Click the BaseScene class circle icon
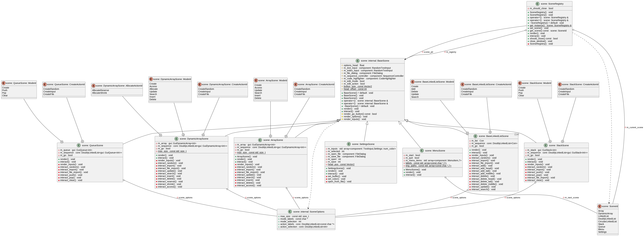Image resolution: width=644 pixels, height=236 pixels. [x=358, y=61]
